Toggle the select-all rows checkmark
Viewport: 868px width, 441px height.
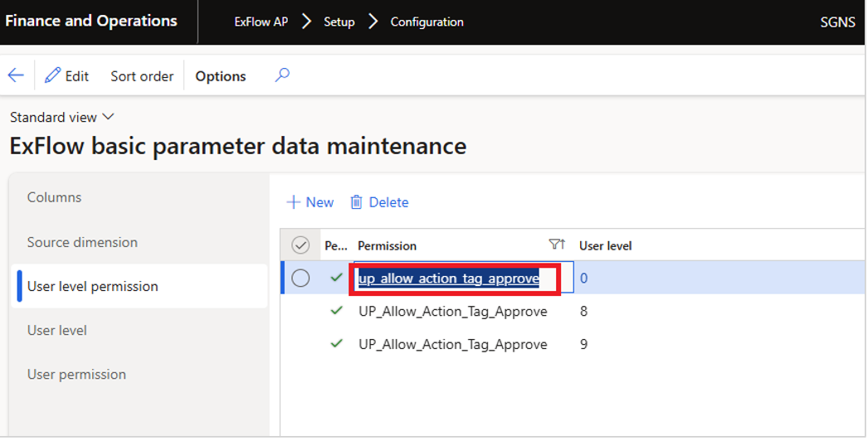[300, 245]
